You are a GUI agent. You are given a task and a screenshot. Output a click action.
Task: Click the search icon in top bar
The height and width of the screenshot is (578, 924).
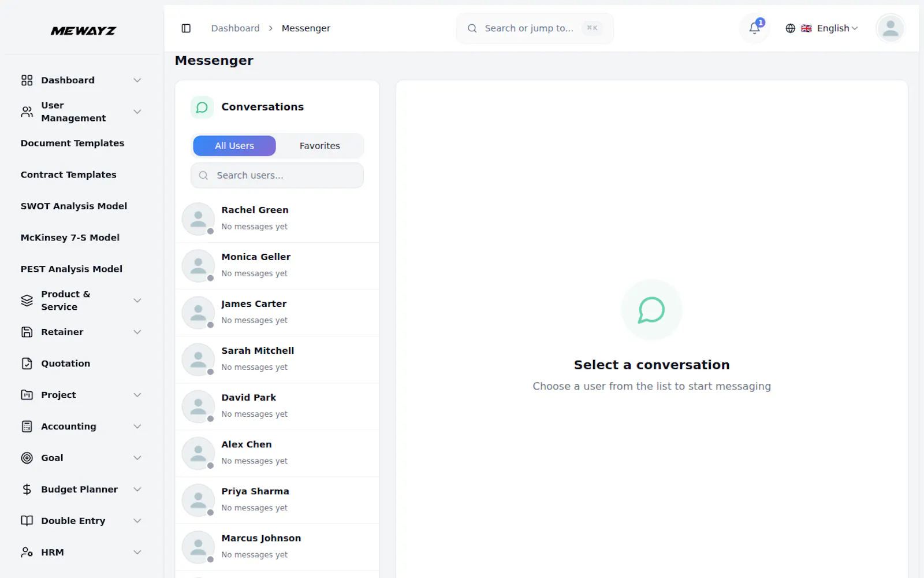(x=472, y=28)
